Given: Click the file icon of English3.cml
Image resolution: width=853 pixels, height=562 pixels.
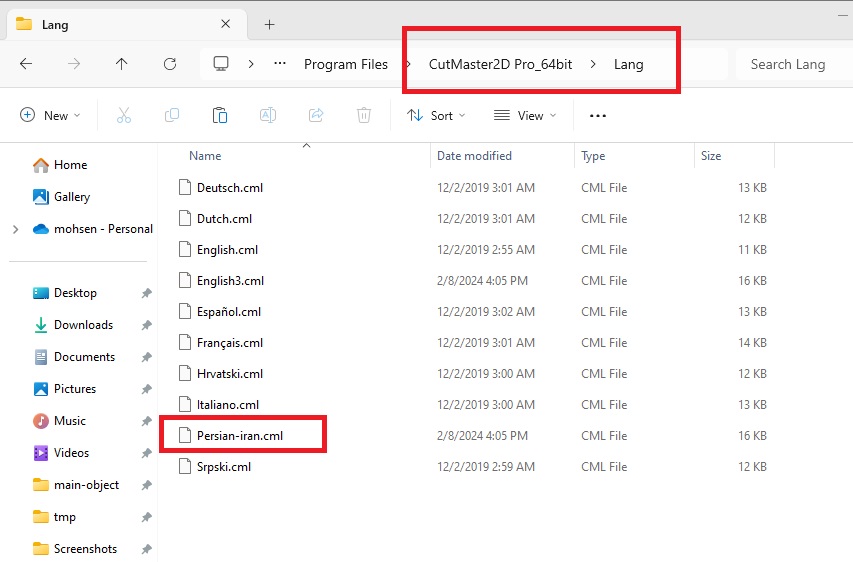Looking at the screenshot, I should pyautogui.click(x=185, y=281).
